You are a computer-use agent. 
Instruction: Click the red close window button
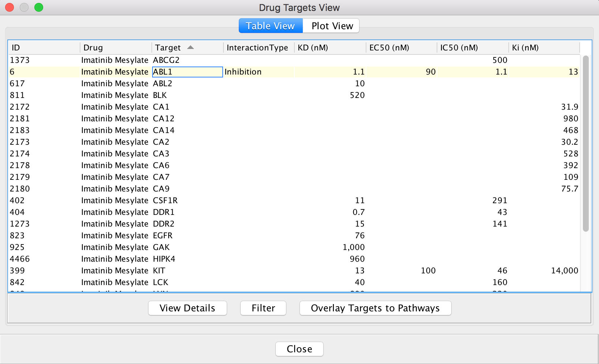10,7
